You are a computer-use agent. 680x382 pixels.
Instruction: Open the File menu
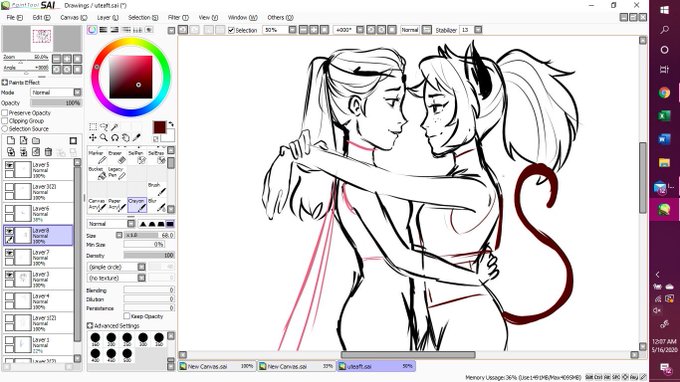coord(14,17)
